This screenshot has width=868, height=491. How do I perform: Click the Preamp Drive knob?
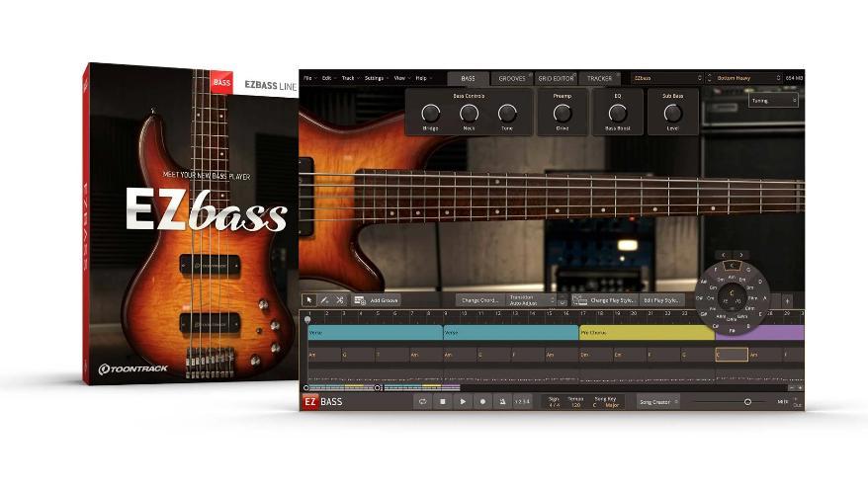click(x=563, y=114)
